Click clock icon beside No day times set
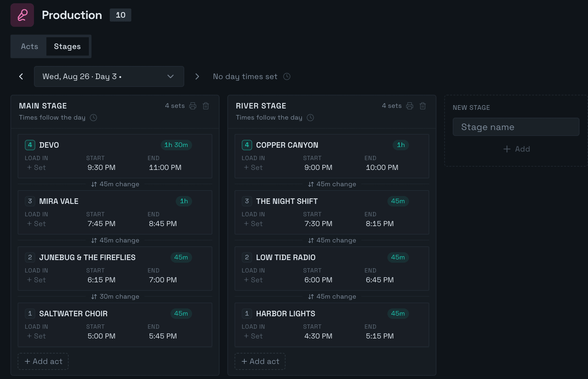Image resolution: width=588 pixels, height=379 pixels. coord(287,76)
